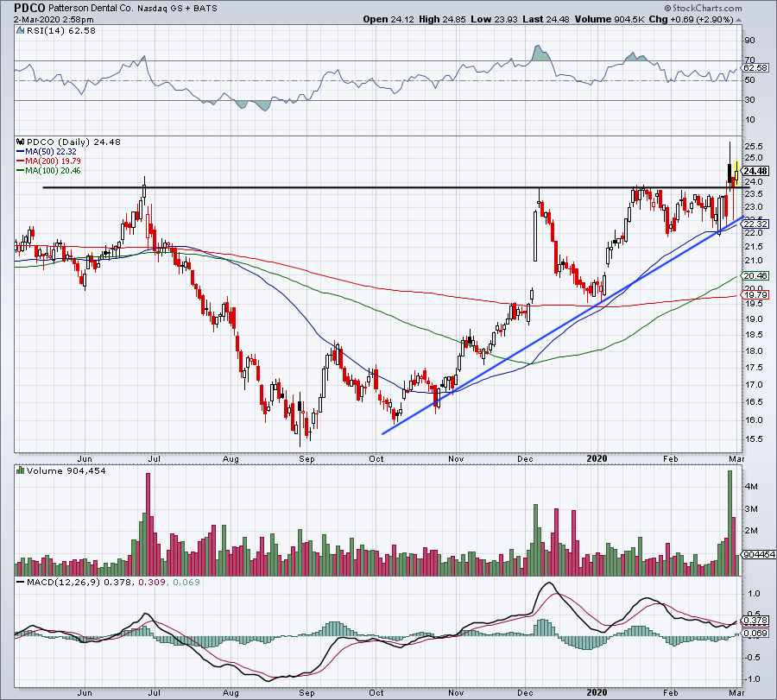Click the Volume 904,454 panel label
Image resolution: width=777 pixels, height=700 pixels.
[66, 470]
